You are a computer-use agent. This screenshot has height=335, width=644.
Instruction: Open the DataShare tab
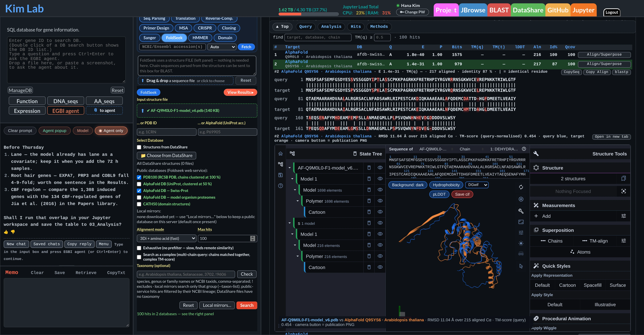(528, 10)
